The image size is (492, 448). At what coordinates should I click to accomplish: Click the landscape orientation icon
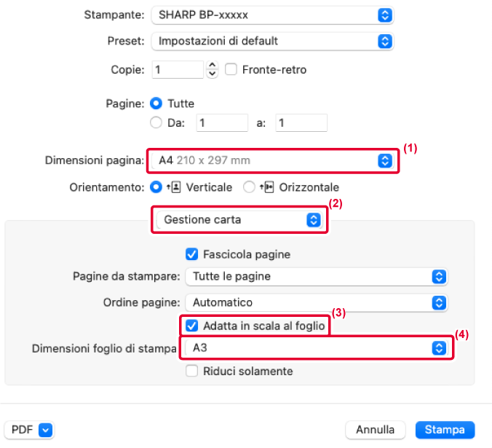point(266,187)
